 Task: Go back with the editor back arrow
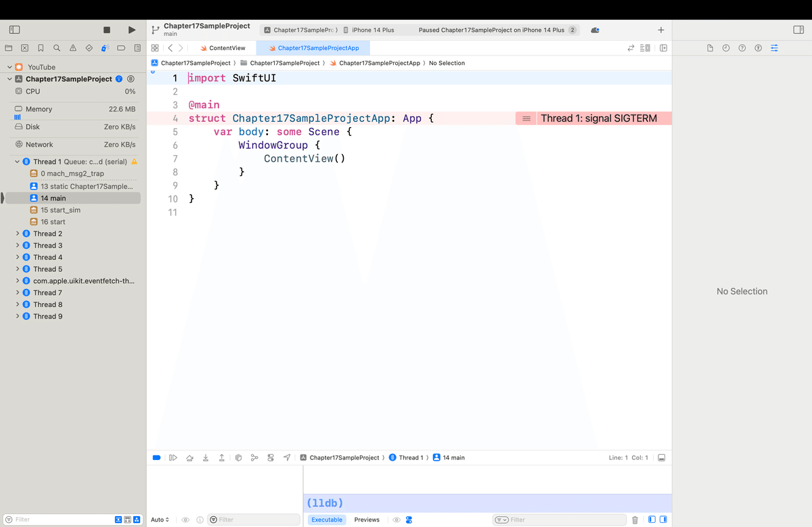point(171,48)
